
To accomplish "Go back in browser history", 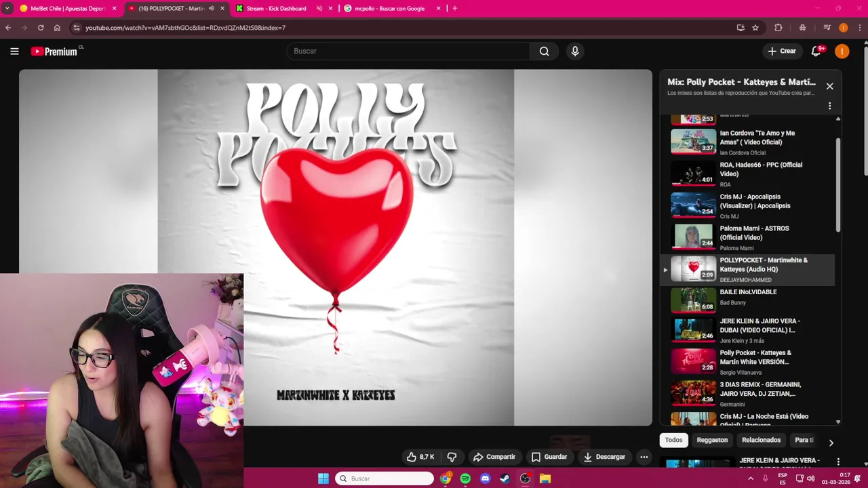I will click(8, 28).
